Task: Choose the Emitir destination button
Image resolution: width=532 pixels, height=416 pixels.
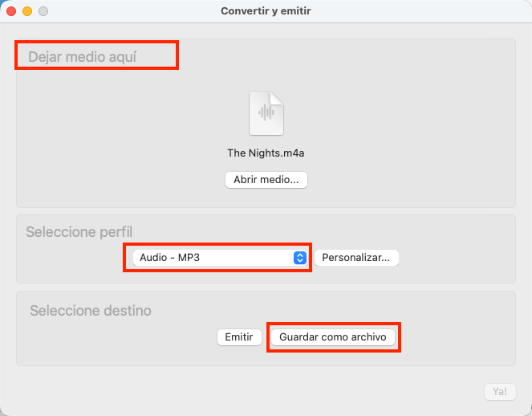Action: 239,337
